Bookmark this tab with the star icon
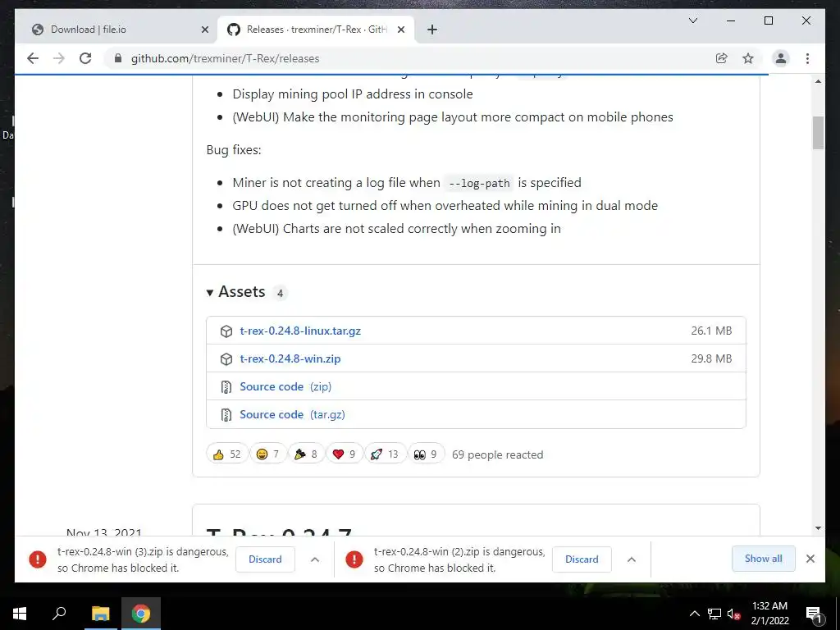This screenshot has width=840, height=630. point(748,58)
